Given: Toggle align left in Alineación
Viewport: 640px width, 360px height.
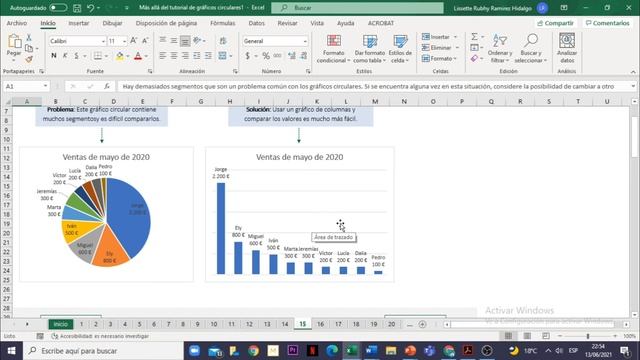Looking at the screenshot, I should (x=162, y=56).
